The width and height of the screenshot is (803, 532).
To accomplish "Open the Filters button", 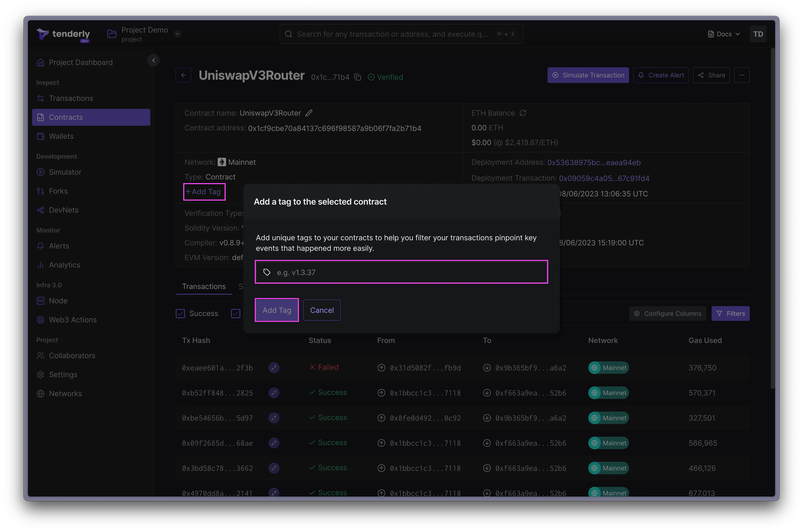I will point(730,313).
